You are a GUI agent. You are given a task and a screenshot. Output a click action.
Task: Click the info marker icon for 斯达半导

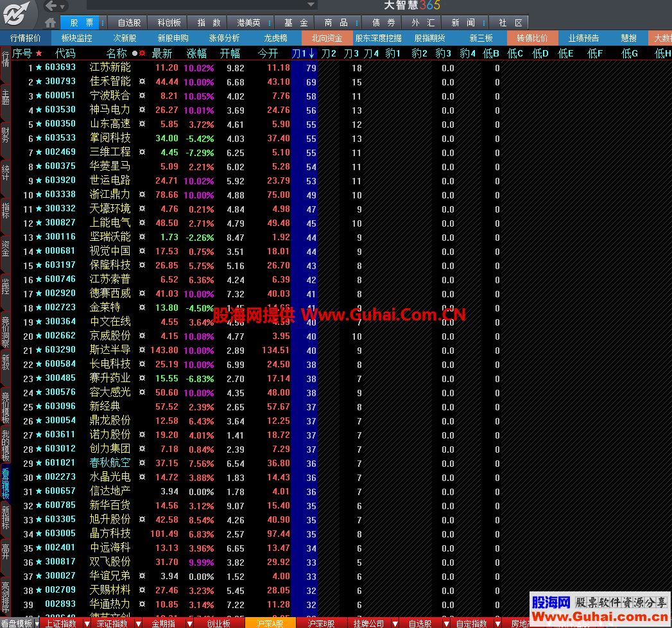click(x=142, y=350)
